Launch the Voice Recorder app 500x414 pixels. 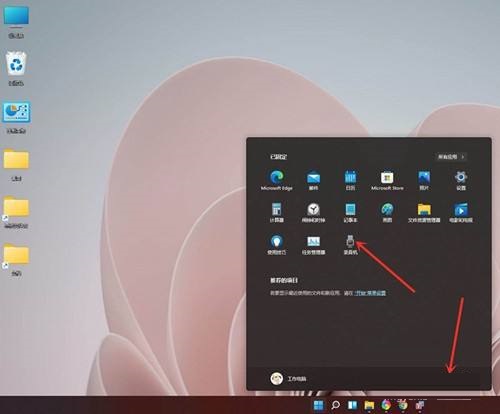pos(350,245)
